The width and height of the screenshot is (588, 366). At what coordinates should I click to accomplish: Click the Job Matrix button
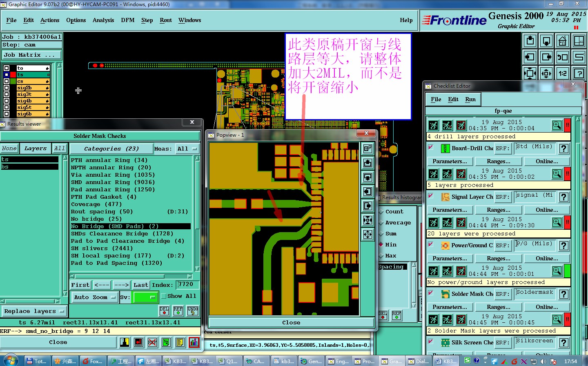point(31,55)
